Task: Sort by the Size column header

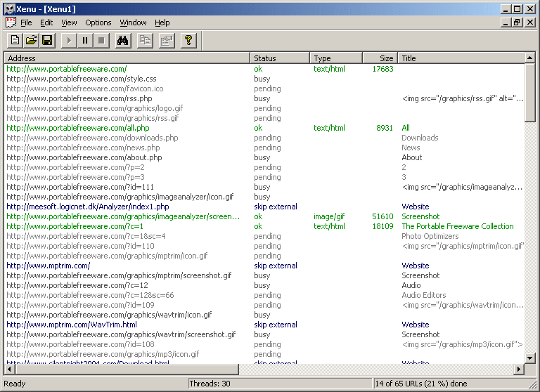Action: pos(380,58)
